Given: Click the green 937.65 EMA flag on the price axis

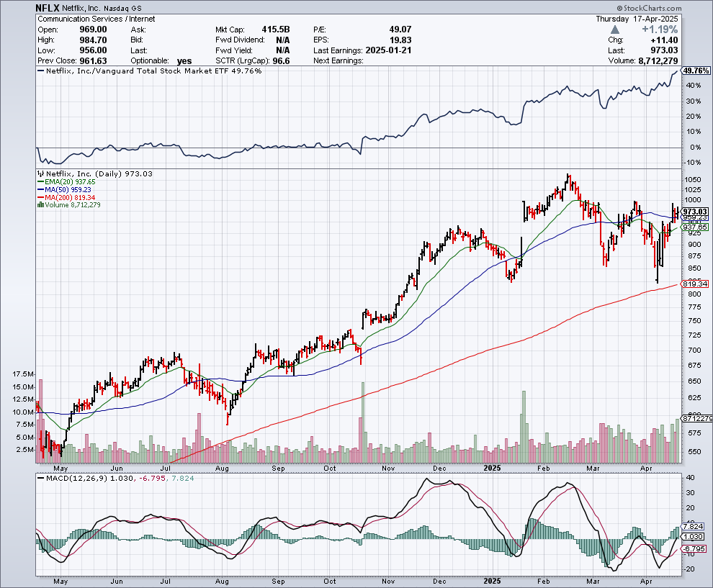Looking at the screenshot, I should 695,227.
